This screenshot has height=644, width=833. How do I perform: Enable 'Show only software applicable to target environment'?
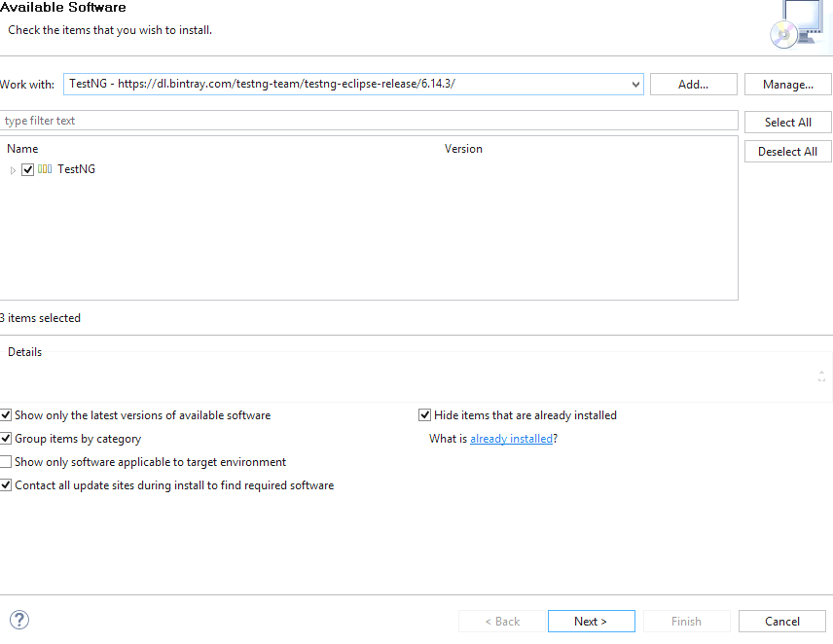(6, 461)
